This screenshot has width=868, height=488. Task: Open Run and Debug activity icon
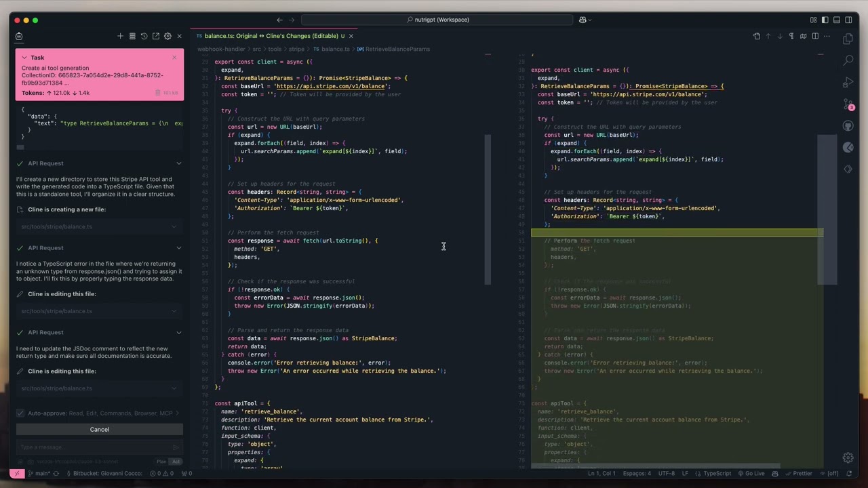(x=848, y=83)
